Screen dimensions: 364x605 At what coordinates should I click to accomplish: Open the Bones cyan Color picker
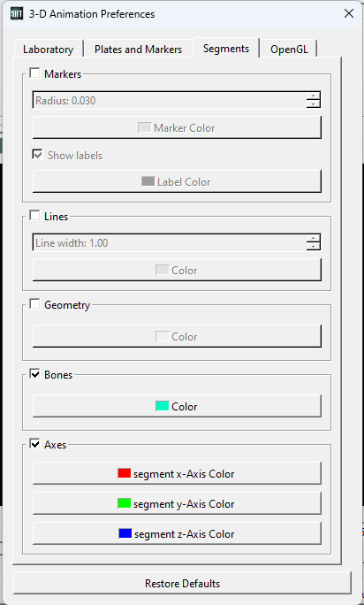[x=177, y=406]
